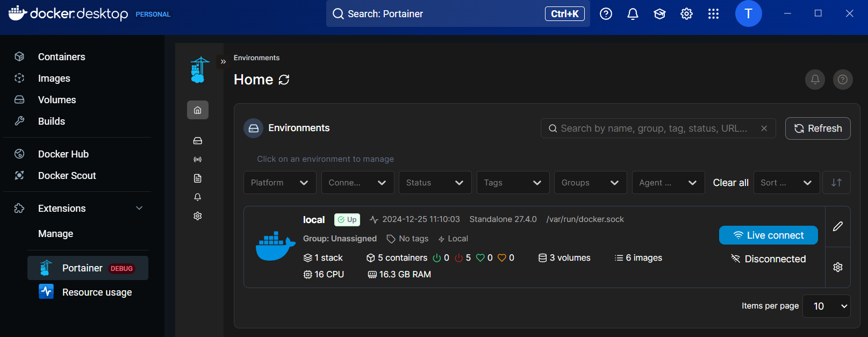The width and height of the screenshot is (868, 337).
Task: Click the Portainer header bell button
Action: (x=815, y=80)
